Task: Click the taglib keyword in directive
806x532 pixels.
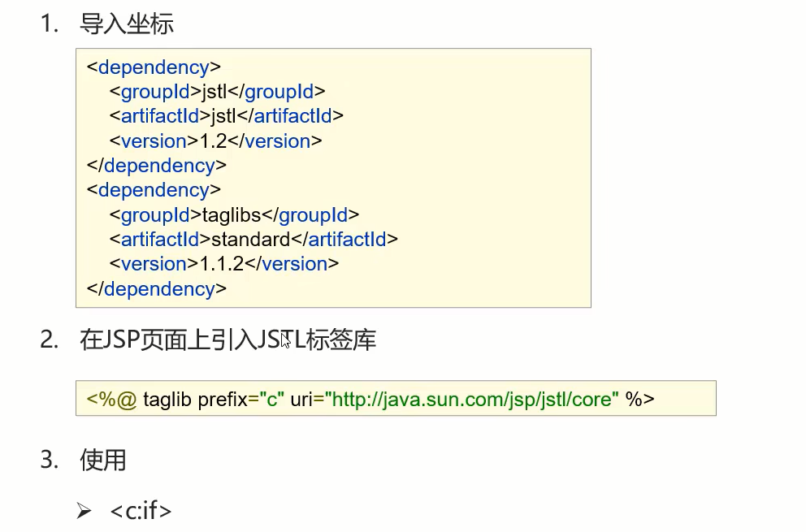Action: pyautogui.click(x=167, y=400)
